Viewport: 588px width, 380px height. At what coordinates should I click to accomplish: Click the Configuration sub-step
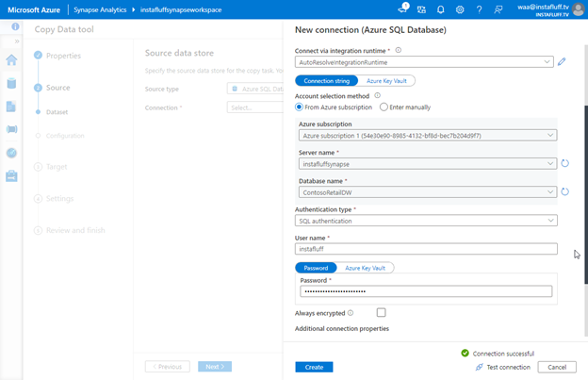(65, 136)
